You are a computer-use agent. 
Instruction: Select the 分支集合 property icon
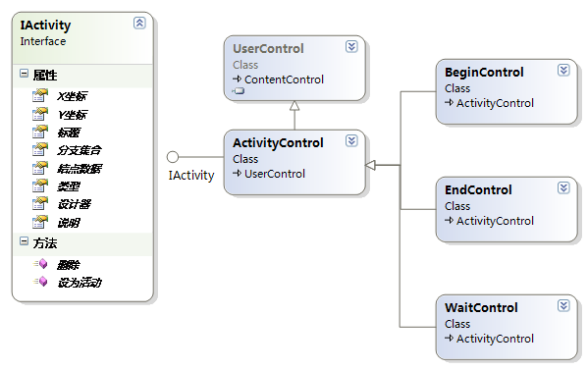(39, 149)
